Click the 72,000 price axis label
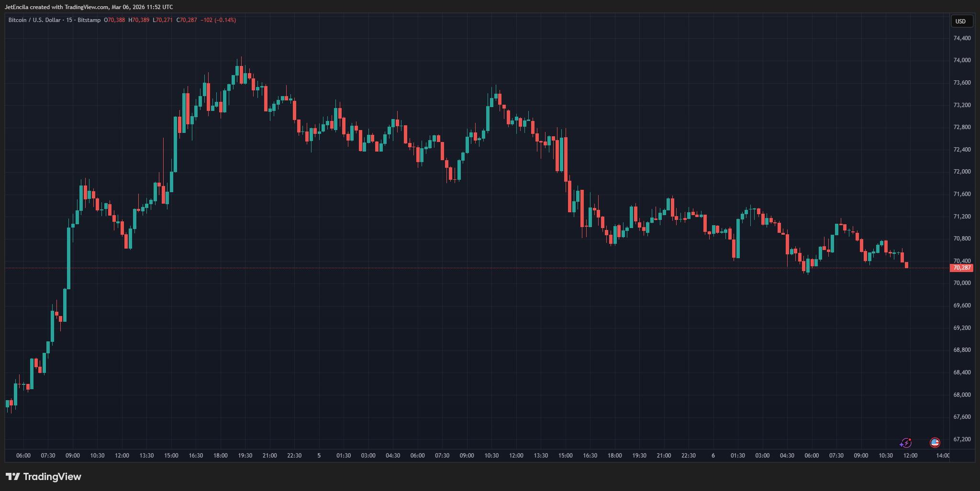 tap(962, 172)
